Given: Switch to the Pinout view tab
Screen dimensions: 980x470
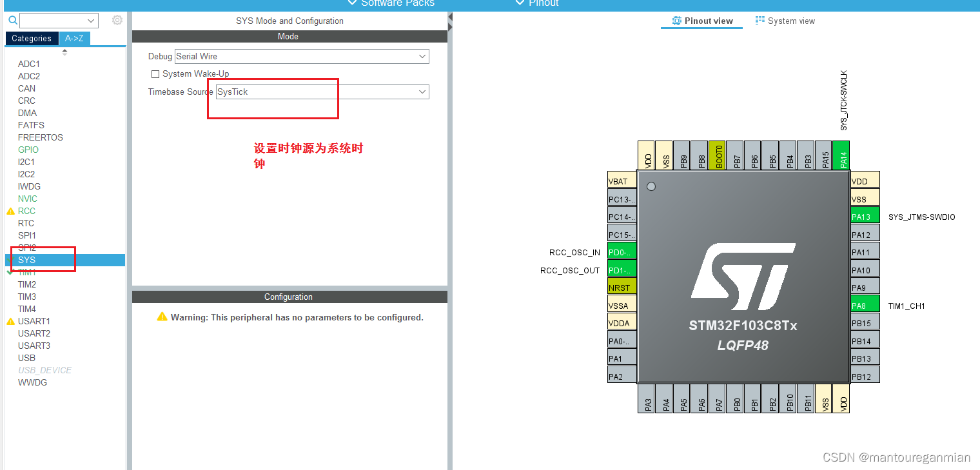Looking at the screenshot, I should [x=702, y=21].
